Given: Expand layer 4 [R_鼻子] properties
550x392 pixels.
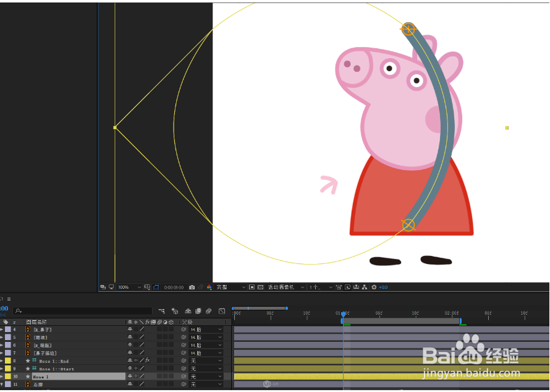Looking at the screenshot, I should pyautogui.click(x=1, y=330).
